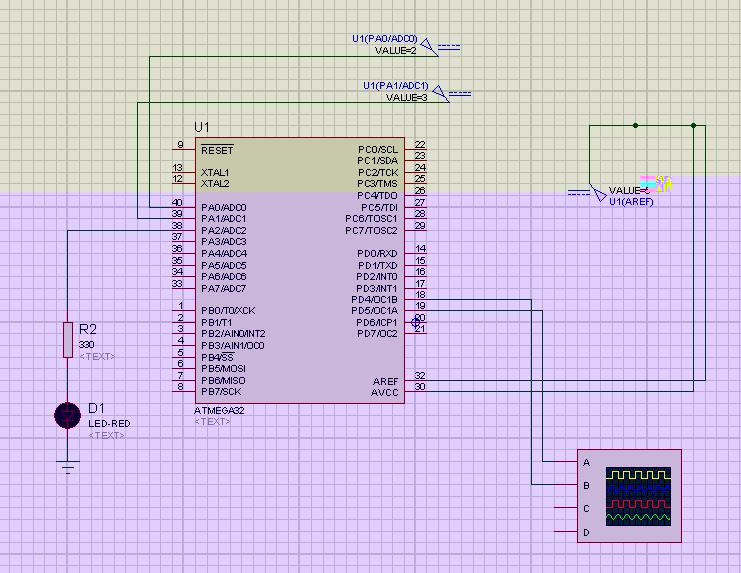The width and height of the screenshot is (741, 573).
Task: Click the PB2/AIN0/INT2 pin label
Action: click(x=233, y=334)
